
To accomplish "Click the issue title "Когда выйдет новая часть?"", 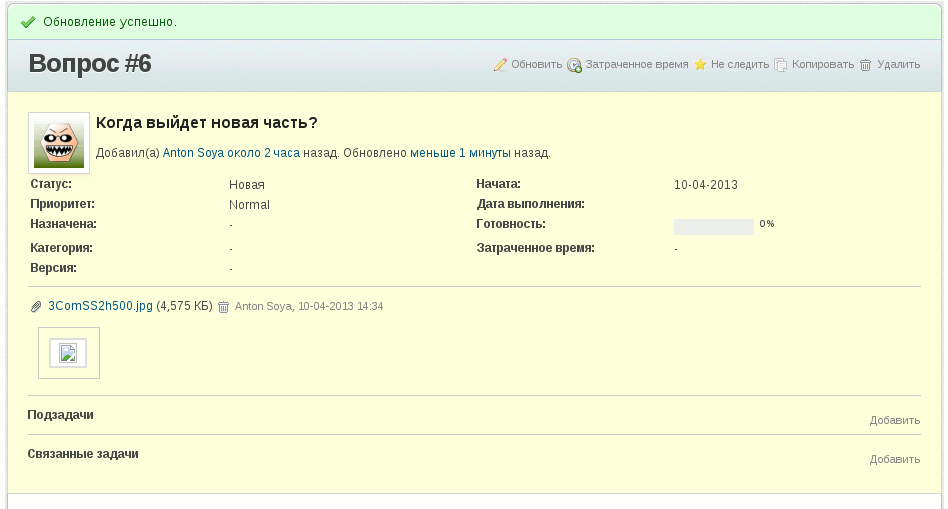I will pos(207,123).
